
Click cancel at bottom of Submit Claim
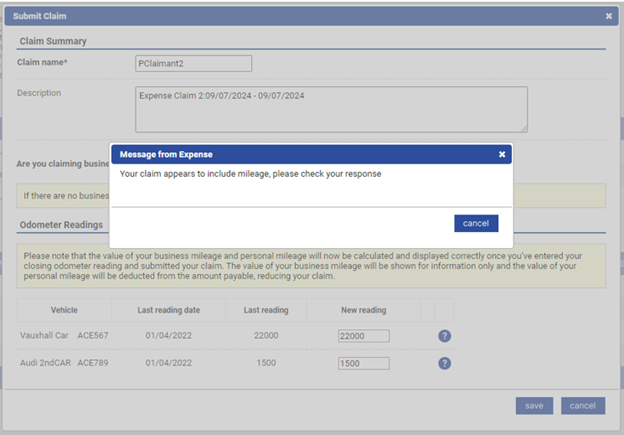pos(583,406)
